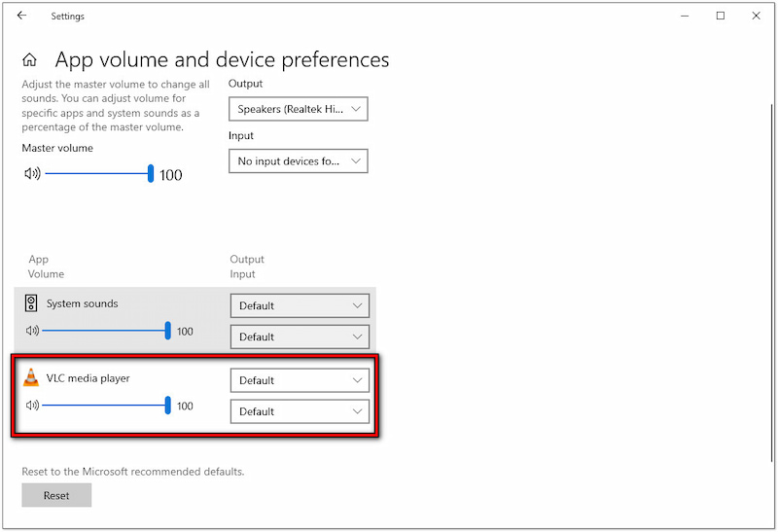This screenshot has height=532, width=778.
Task: Mute VLC media player using its speaker icon
Action: point(32,406)
